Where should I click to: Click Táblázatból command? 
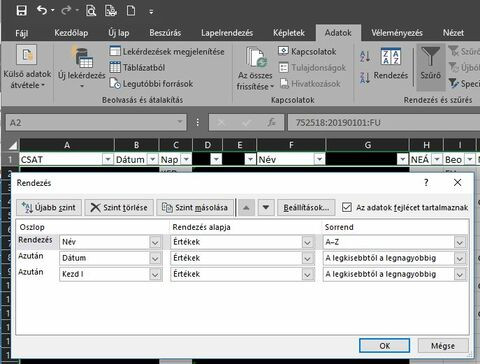pos(137,68)
